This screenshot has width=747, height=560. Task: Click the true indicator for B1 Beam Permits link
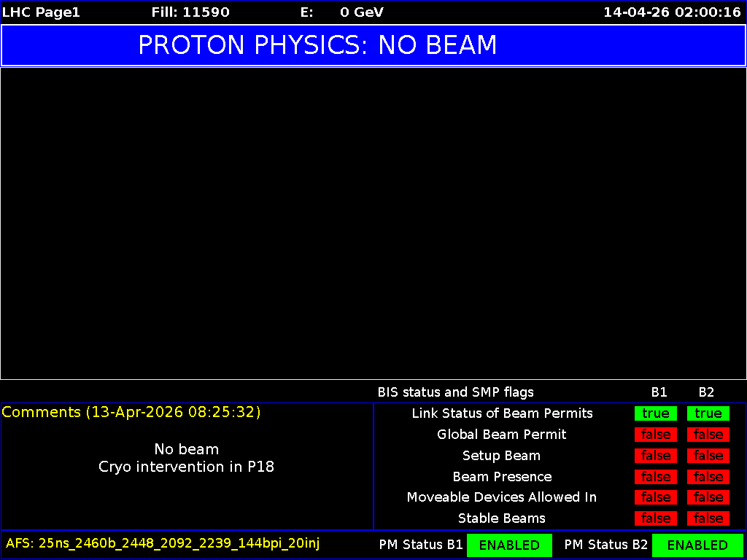click(655, 413)
